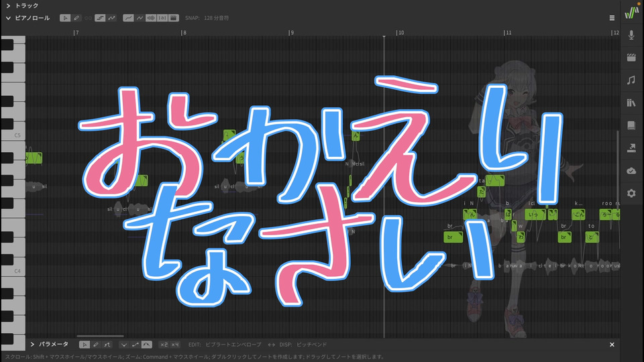644x362 pixels.
Task: Open the settings gear panel
Action: [x=631, y=193]
